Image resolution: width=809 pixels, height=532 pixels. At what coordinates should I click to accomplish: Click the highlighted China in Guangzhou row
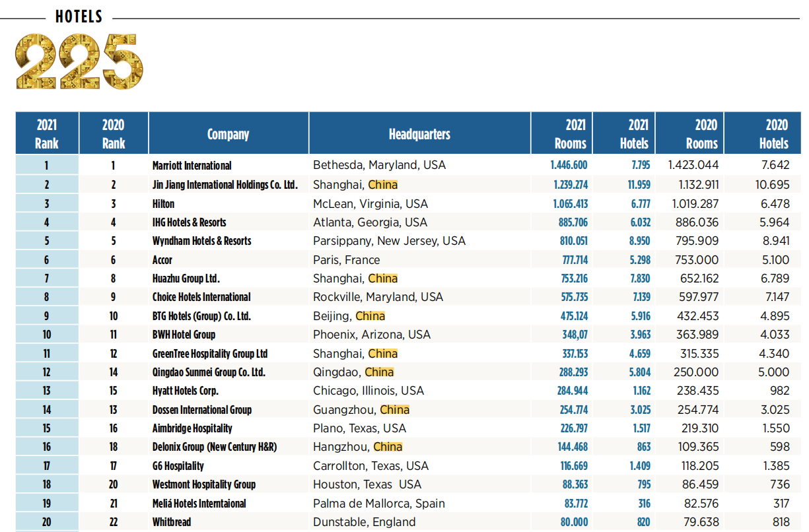coord(395,410)
